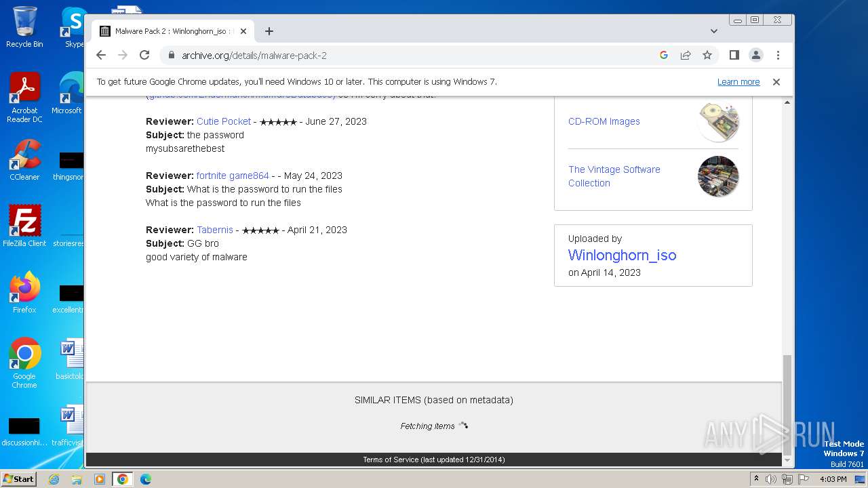Viewport: 868px width, 488px height.
Task: Open Windows Explorer from the taskbar
Action: point(77,479)
